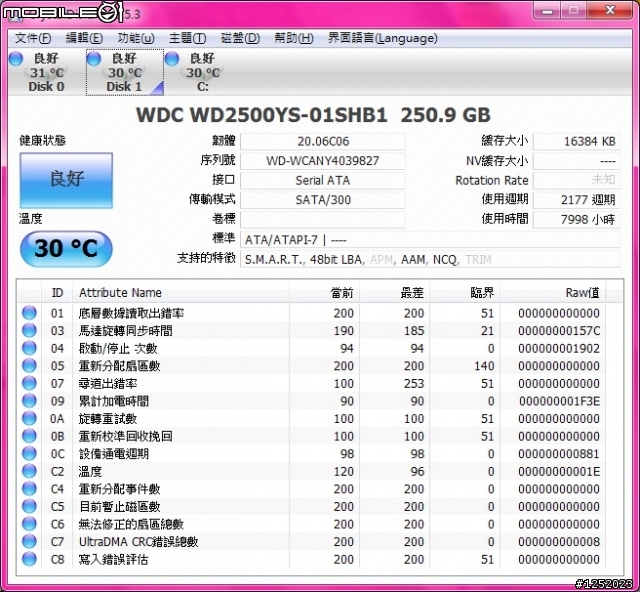This screenshot has height=592, width=640.
Task: Click the Disk 1 blue status orb
Action: (x=94, y=59)
